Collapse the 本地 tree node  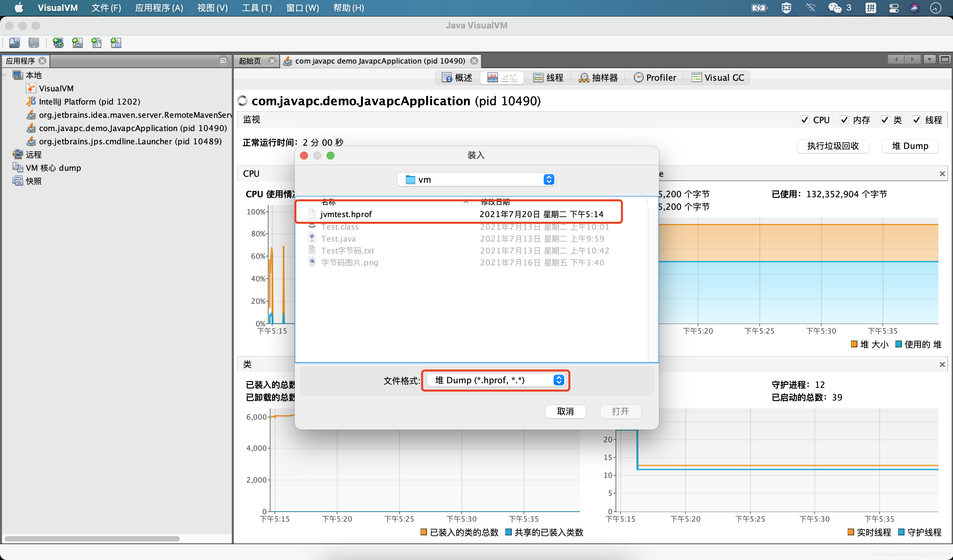pos(5,75)
